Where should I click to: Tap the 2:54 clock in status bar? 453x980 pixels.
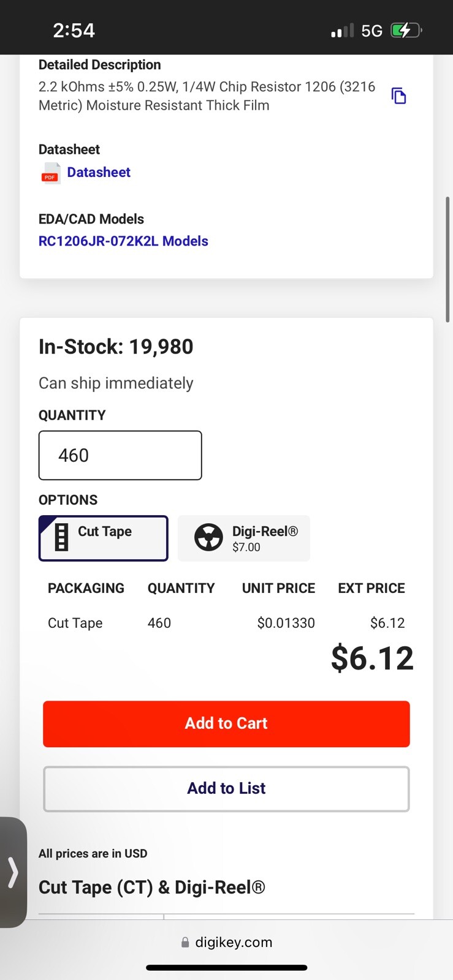pyautogui.click(x=74, y=31)
